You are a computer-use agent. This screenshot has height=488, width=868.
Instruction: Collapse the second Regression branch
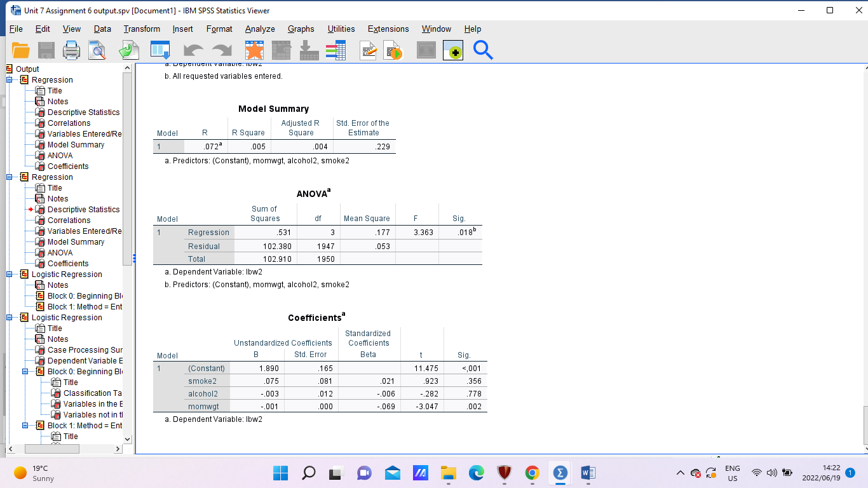(x=8, y=177)
